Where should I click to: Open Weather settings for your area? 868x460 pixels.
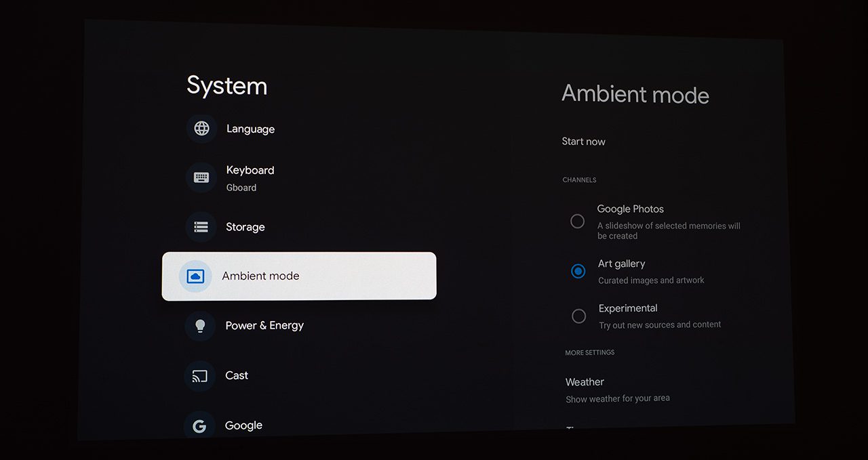coord(585,382)
